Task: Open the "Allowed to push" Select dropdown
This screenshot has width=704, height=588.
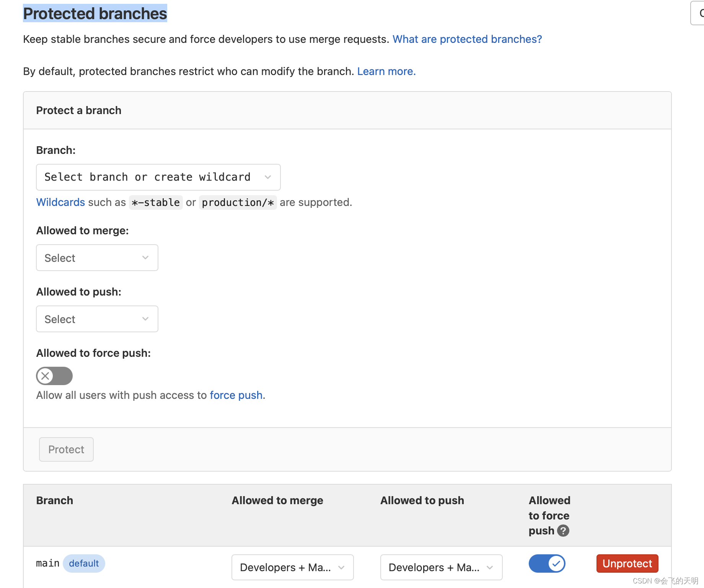Action: pos(97,318)
